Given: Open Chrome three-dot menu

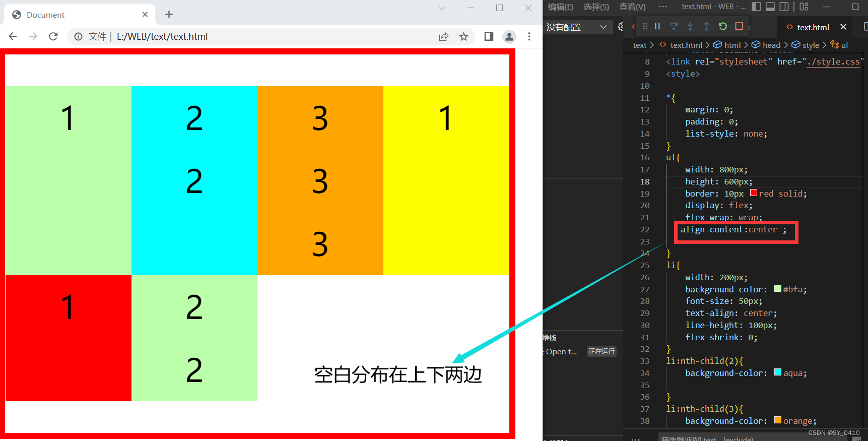Looking at the screenshot, I should [x=529, y=36].
